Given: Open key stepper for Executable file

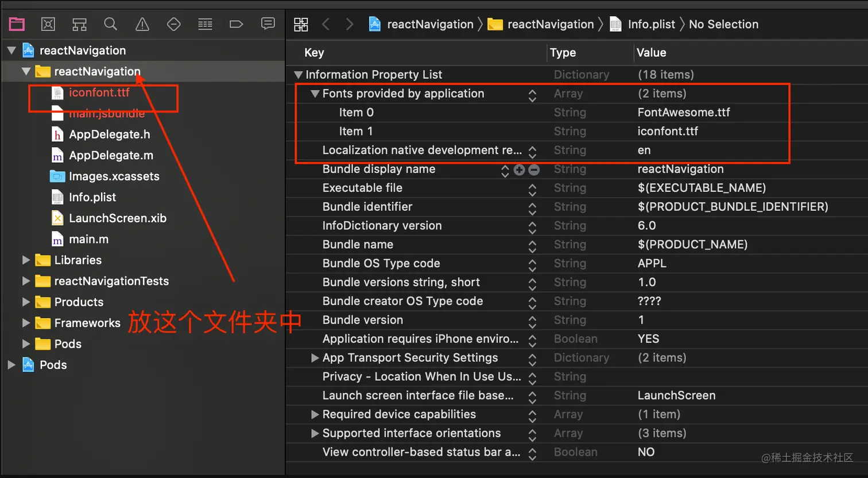Looking at the screenshot, I should [x=532, y=190].
